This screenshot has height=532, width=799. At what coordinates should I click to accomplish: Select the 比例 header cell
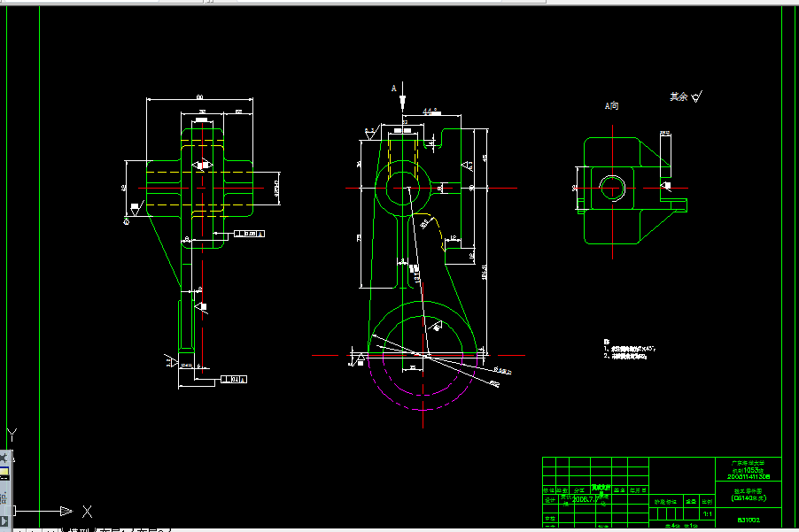pyautogui.click(x=707, y=501)
